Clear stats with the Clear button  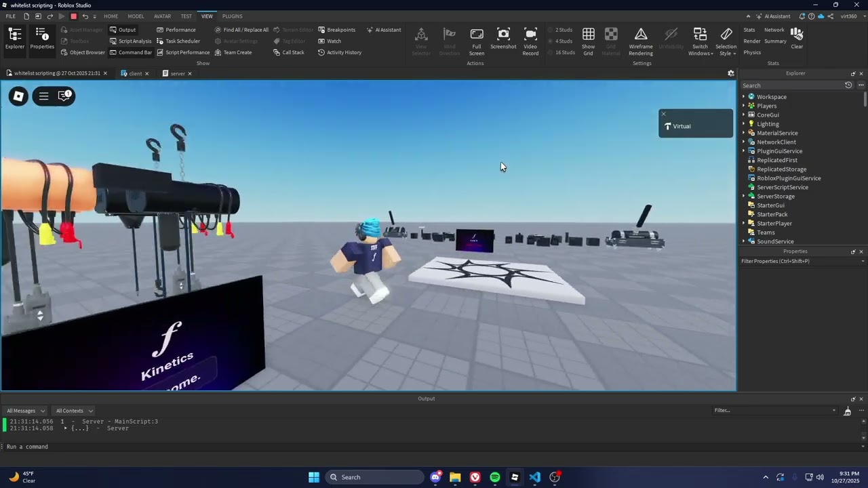click(x=797, y=39)
